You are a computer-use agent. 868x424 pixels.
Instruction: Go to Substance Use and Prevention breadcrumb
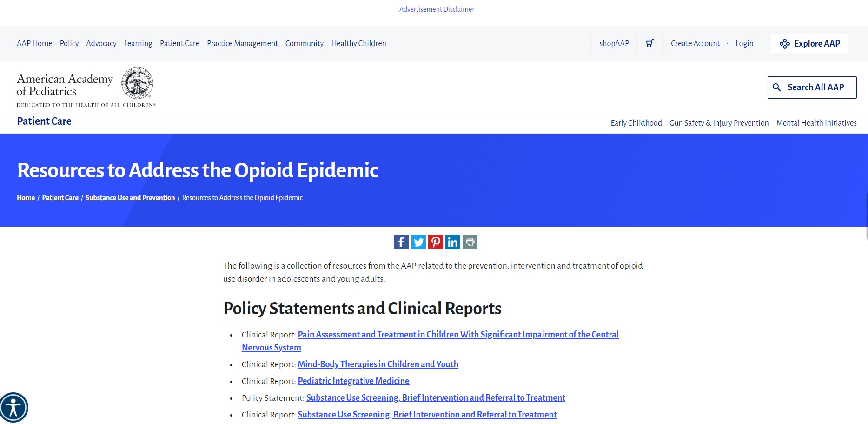(130, 198)
